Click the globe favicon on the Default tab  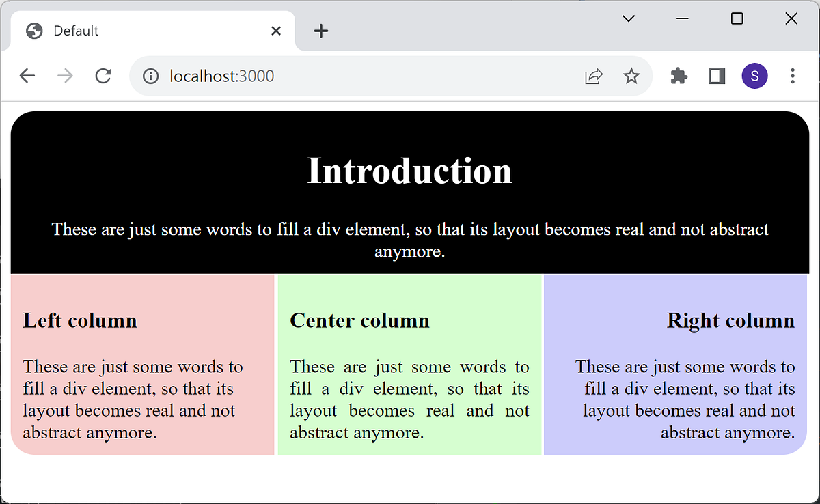pyautogui.click(x=33, y=30)
